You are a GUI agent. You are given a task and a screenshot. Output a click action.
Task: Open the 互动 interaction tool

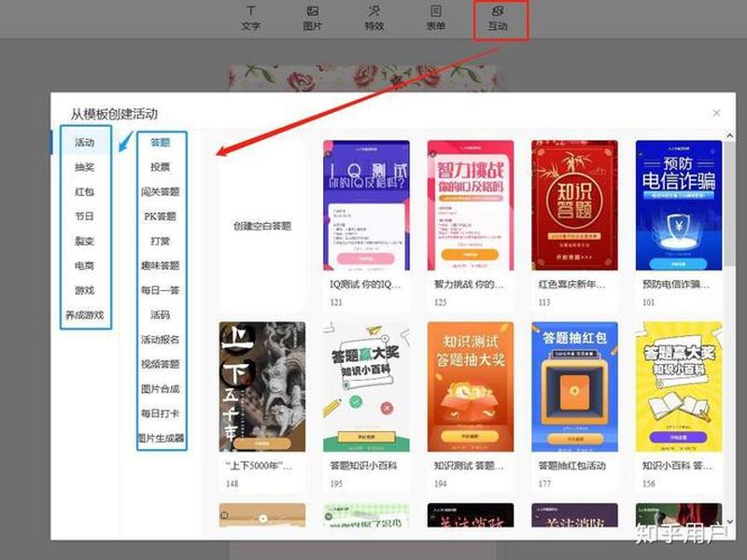[498, 18]
